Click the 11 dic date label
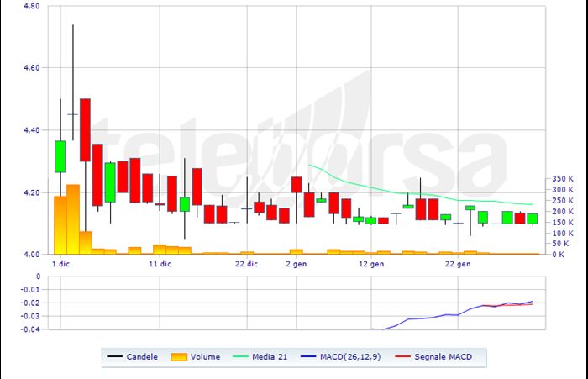 point(160,264)
